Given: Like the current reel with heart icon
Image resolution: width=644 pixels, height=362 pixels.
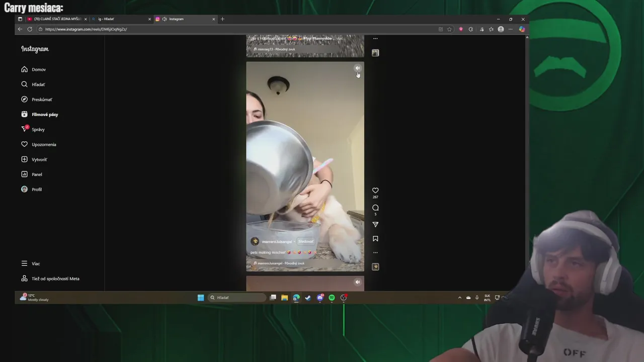Looking at the screenshot, I should [375, 190].
